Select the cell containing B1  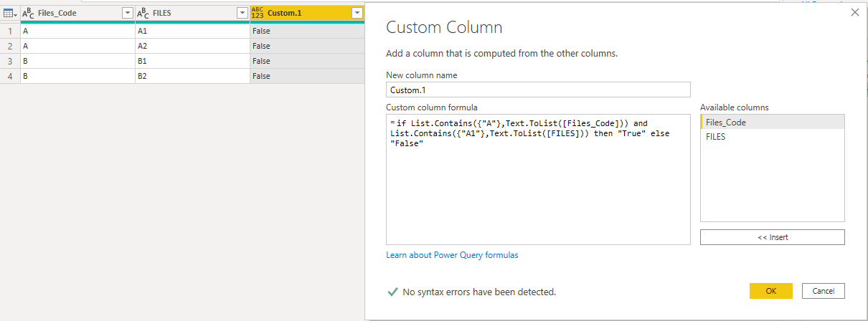192,61
